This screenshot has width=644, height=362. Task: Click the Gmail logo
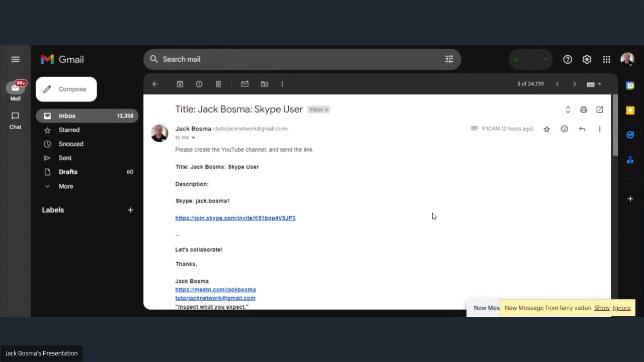tap(62, 59)
